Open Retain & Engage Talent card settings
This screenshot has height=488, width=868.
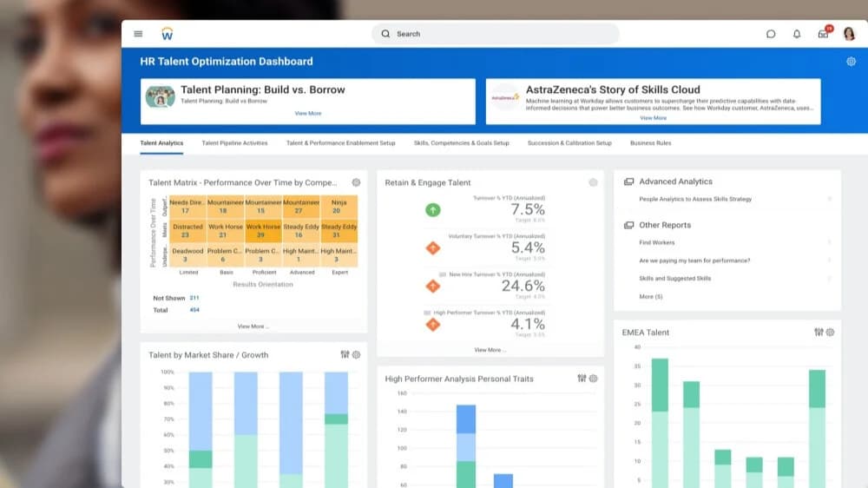click(x=593, y=182)
